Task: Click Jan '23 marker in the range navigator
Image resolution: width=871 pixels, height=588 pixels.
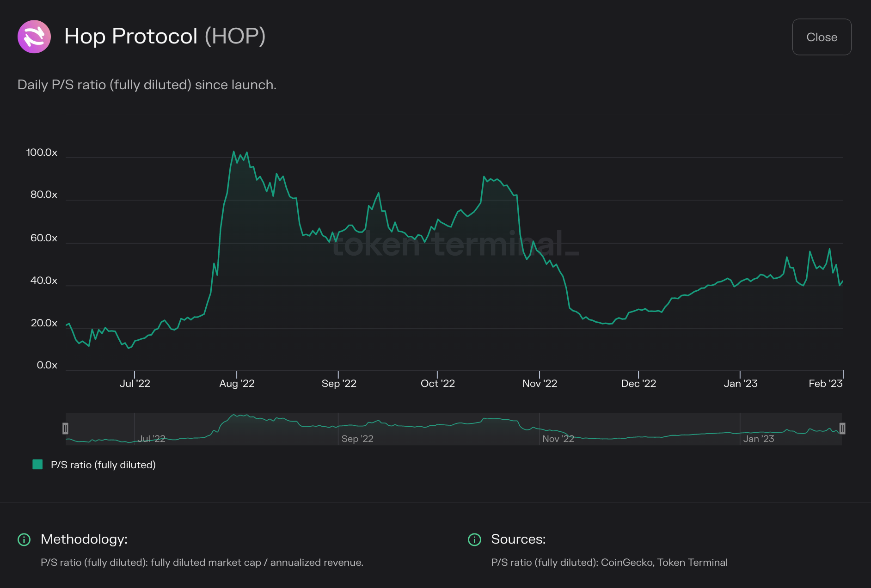Action: [x=759, y=439]
